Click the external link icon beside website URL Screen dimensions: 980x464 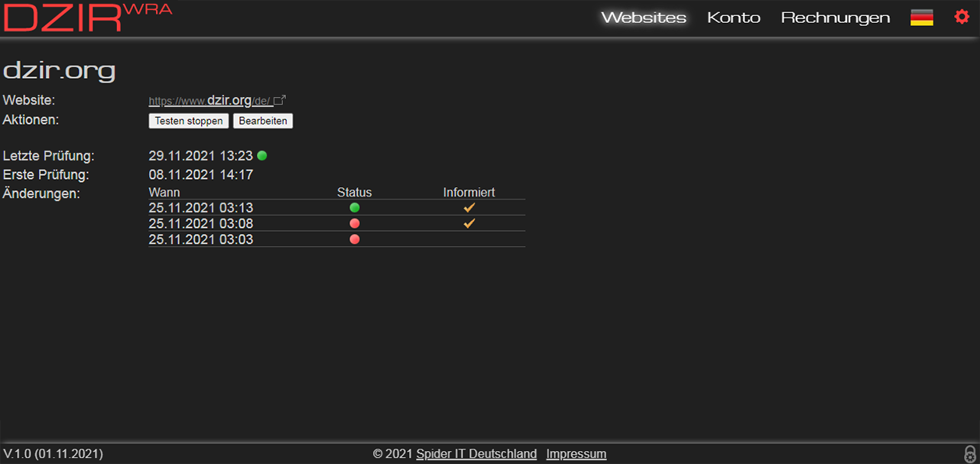280,100
